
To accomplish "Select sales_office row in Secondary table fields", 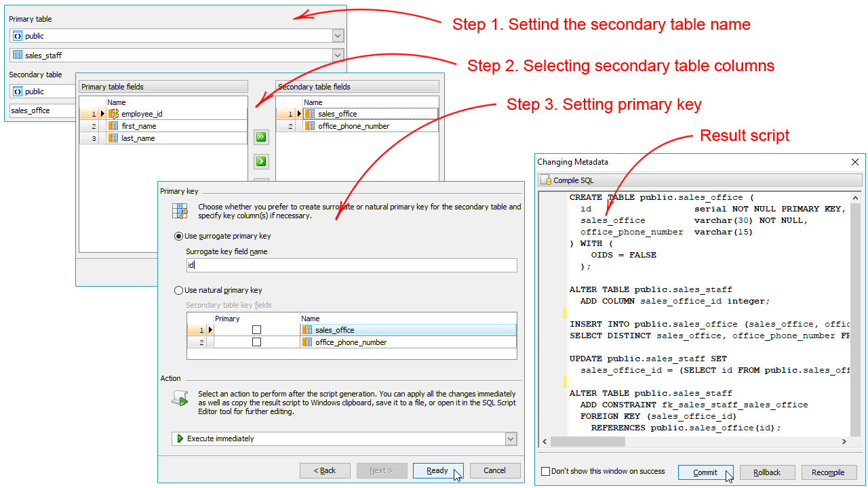I will pyautogui.click(x=337, y=114).
